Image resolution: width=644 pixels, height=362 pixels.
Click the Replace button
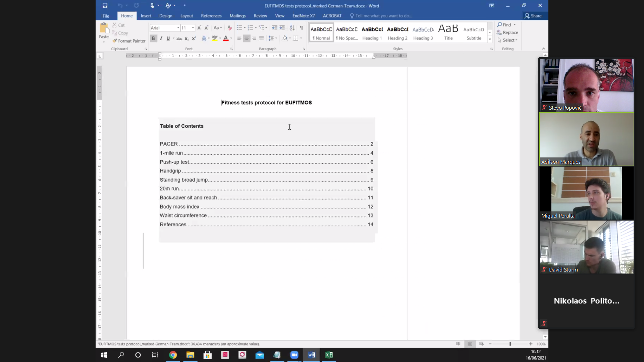click(x=507, y=33)
